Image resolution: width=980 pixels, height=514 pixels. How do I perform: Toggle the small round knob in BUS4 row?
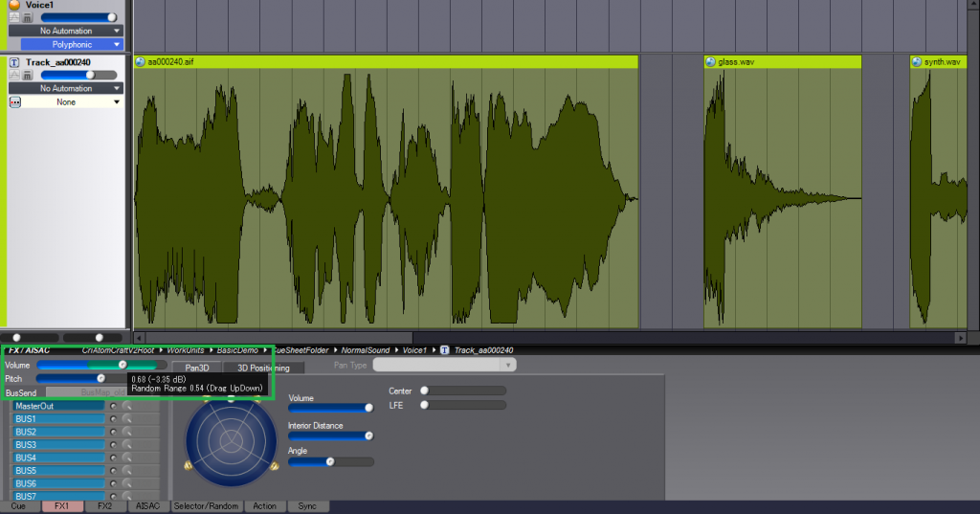click(113, 458)
